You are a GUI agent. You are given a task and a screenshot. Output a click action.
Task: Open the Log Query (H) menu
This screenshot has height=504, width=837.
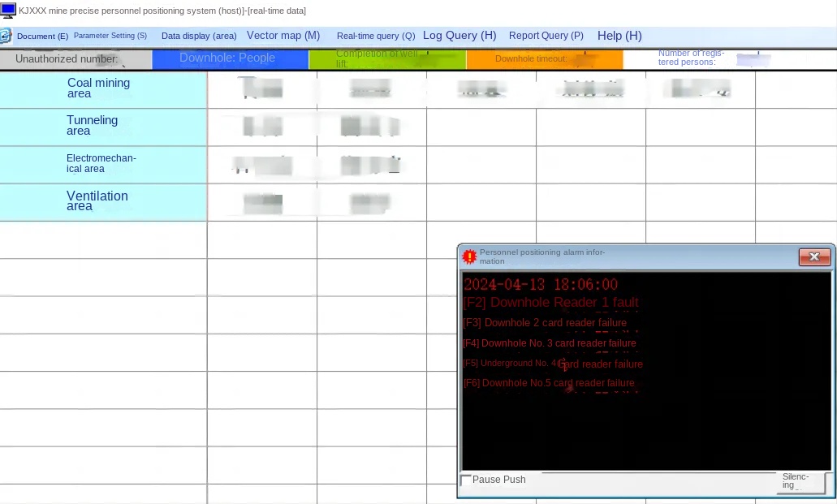(459, 35)
